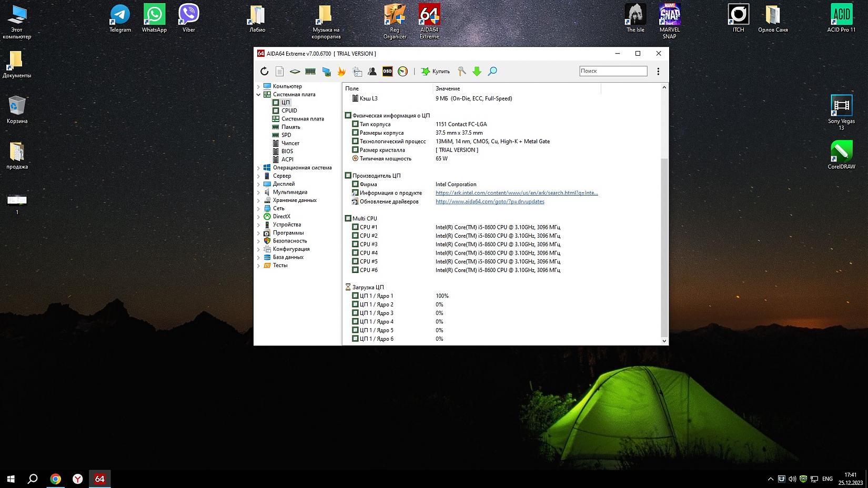Collapse the Системная плата tree node
The width and height of the screenshot is (868, 488).
pos(258,95)
